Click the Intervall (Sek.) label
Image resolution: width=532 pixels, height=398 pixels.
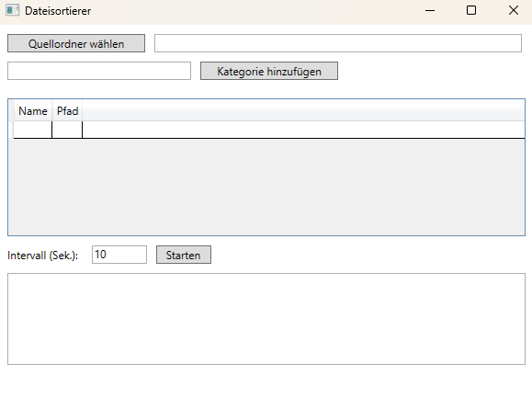[43, 256]
